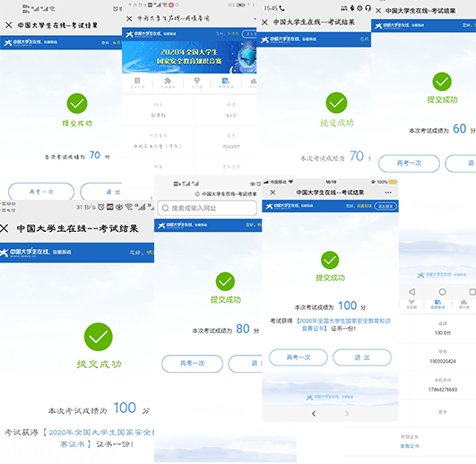
Task: Open the 2020年全国大学生国家安全教育知识竞赛证书 link
Action: 343,324
